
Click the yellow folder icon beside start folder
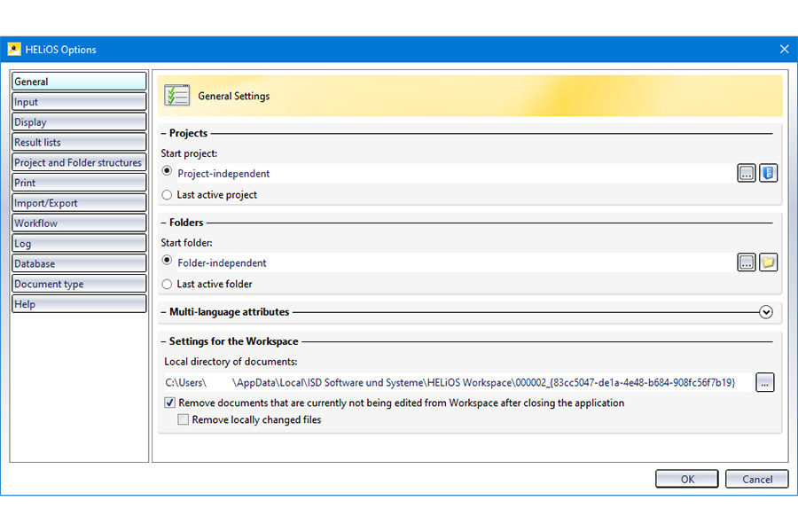point(768,262)
